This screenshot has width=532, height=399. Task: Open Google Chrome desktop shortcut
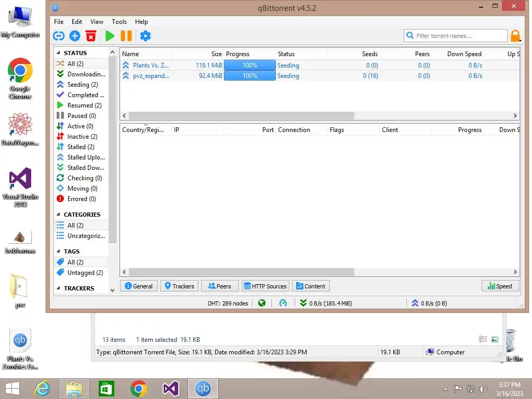click(x=20, y=78)
